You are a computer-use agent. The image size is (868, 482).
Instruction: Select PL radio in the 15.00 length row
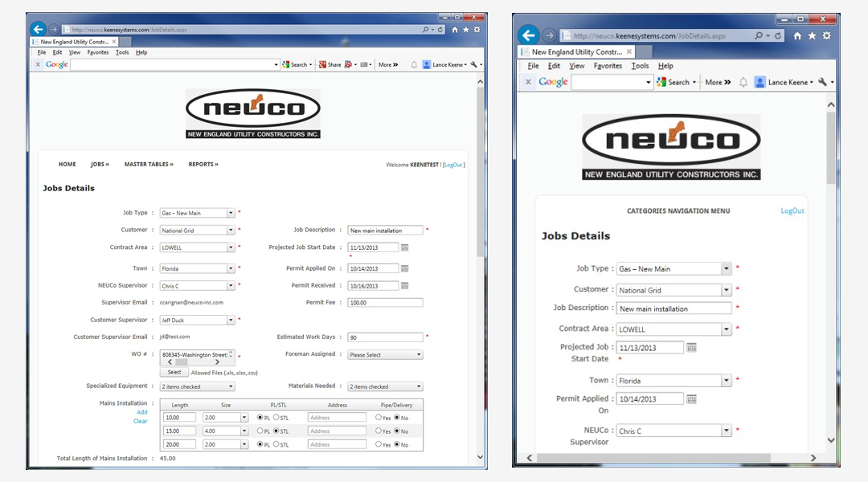tap(260, 431)
